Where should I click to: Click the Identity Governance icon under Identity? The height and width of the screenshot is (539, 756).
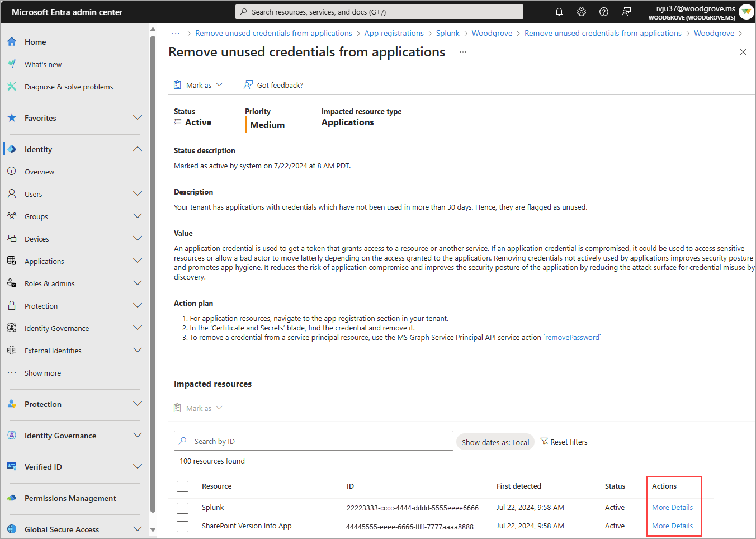tap(12, 328)
